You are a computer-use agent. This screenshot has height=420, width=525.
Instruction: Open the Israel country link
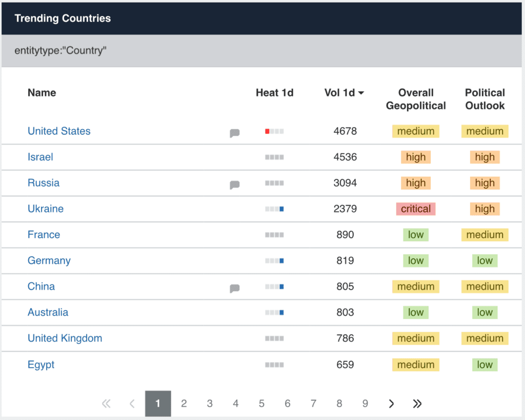point(41,157)
